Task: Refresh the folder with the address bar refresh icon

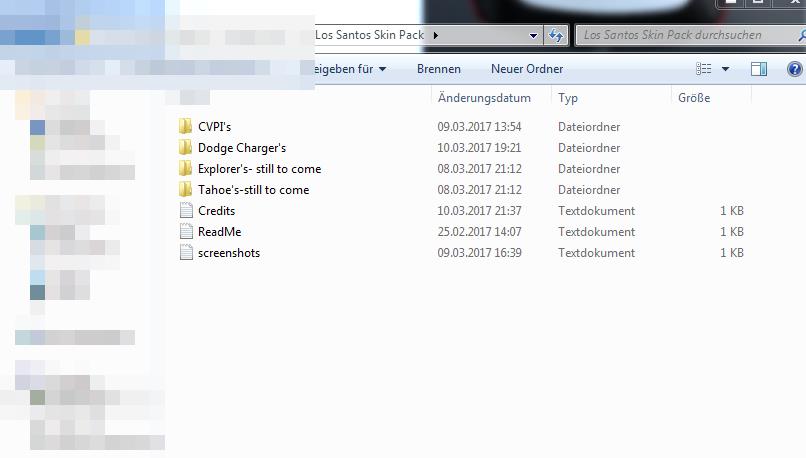Action: (556, 35)
